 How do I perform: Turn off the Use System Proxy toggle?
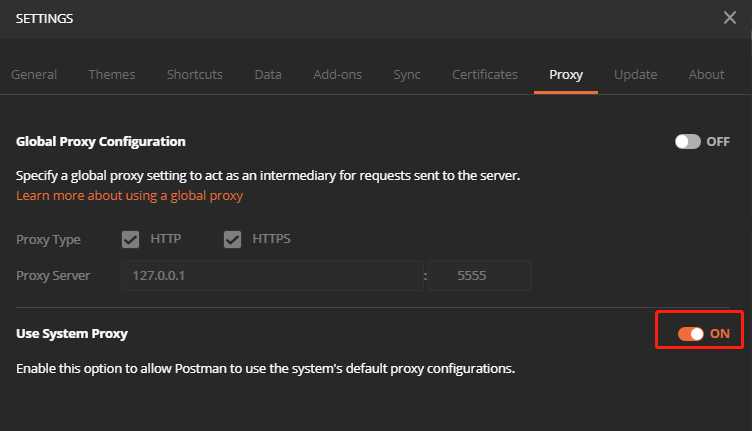click(x=691, y=333)
